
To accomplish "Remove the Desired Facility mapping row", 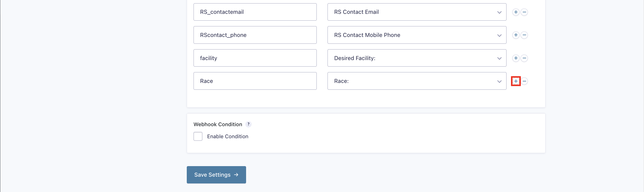I will pos(524,58).
